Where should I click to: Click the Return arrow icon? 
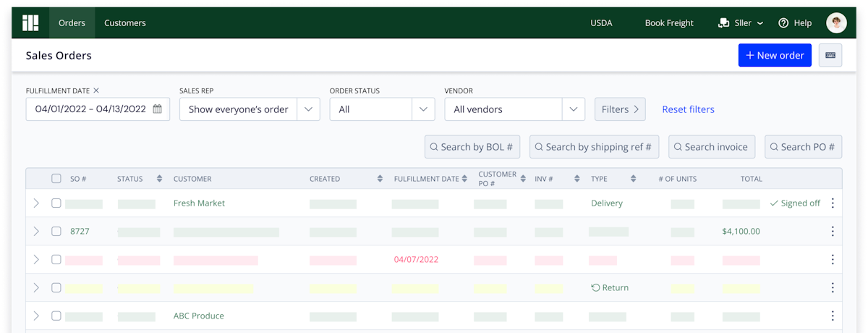coord(595,288)
